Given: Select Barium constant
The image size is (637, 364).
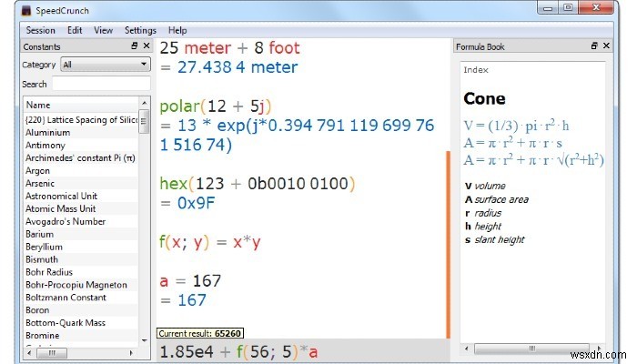Looking at the screenshot, I should (x=81, y=234).
